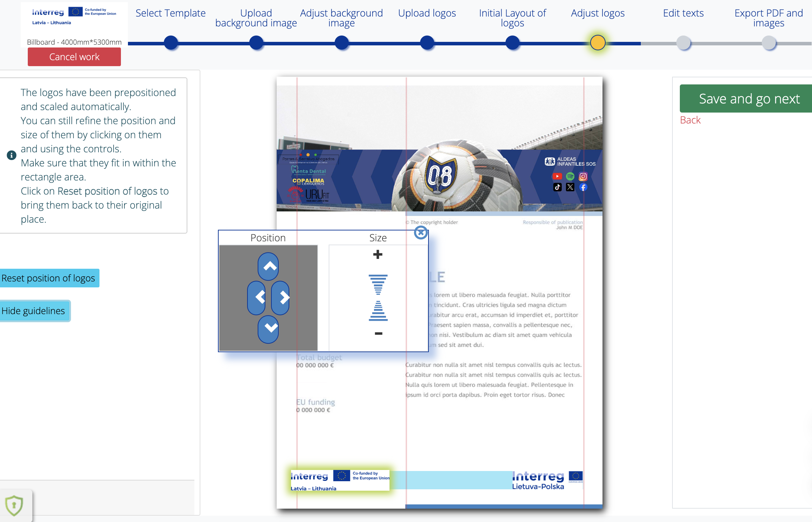Click the Adjust background image progress dot
The width and height of the screenshot is (812, 522).
[x=342, y=43]
